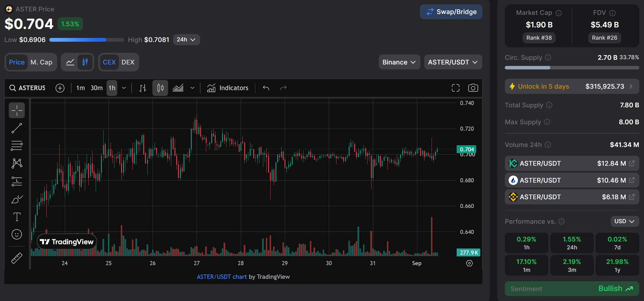Click the ASTERUS symbol search
Screen dimensions: 644x301
[27, 88]
